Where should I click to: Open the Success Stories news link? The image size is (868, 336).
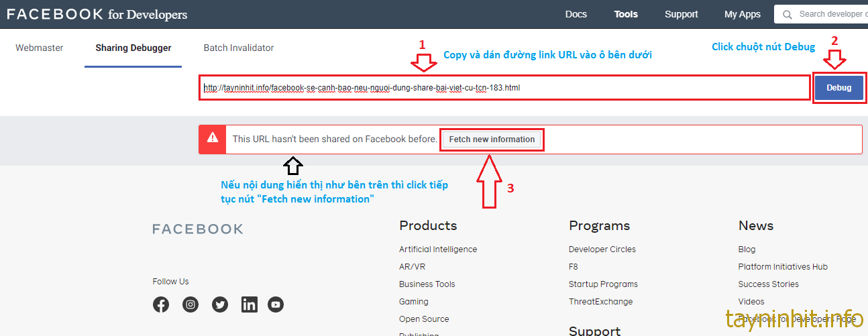[768, 284]
